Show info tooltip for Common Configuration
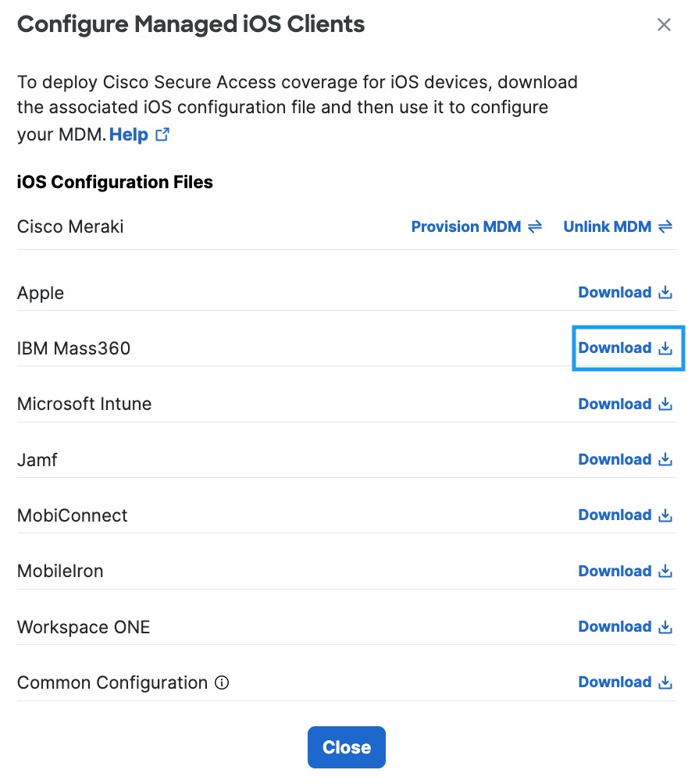695x784 pixels. [222, 682]
